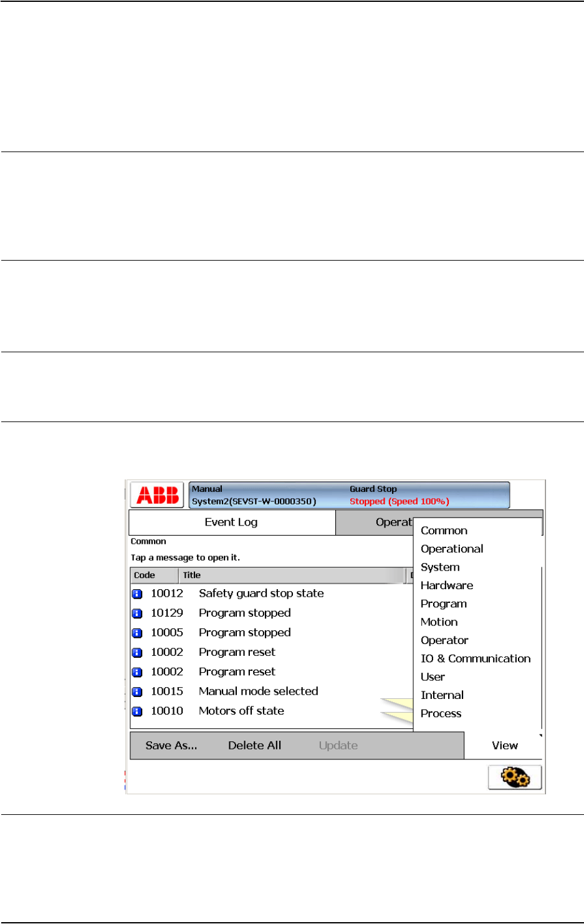584x924 pixels.
Task: Open Program stopped message 10005
Action: 244,632
